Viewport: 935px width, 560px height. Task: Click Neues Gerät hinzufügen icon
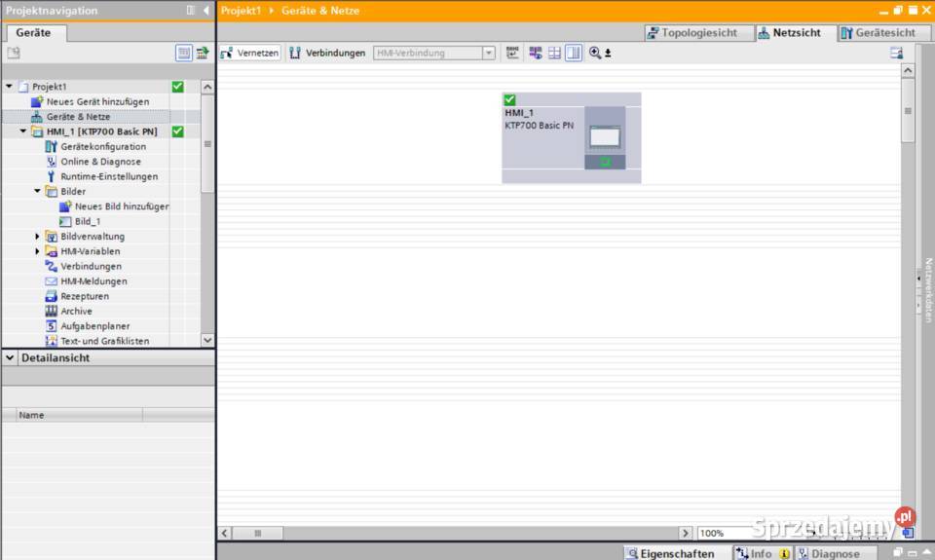tap(38, 101)
